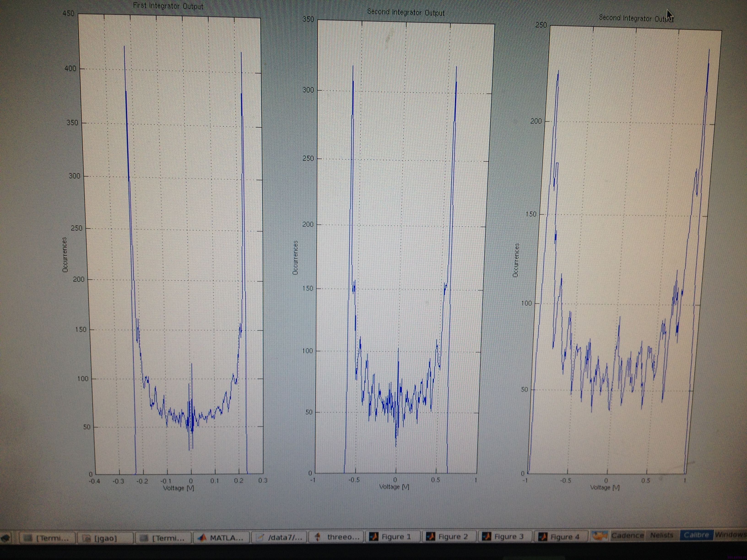This screenshot has width=747, height=560.
Task: Click the 'Occurrences' label of the left plot
Action: tap(65, 255)
